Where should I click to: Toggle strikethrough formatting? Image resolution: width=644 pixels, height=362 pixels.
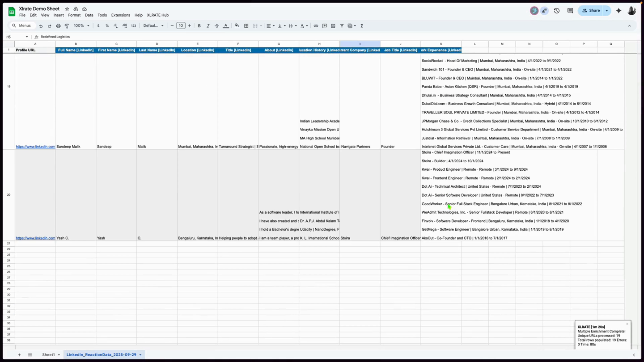(217, 25)
